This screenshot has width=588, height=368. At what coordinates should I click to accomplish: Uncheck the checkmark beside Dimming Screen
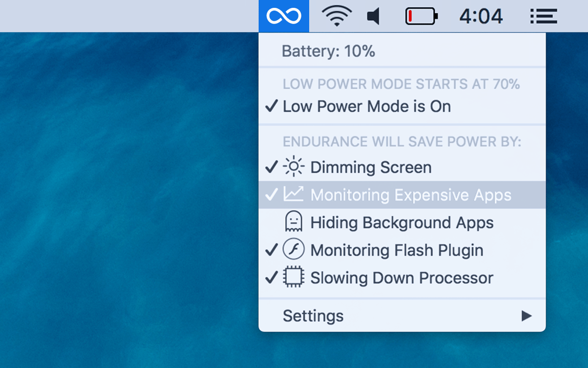coord(271,167)
